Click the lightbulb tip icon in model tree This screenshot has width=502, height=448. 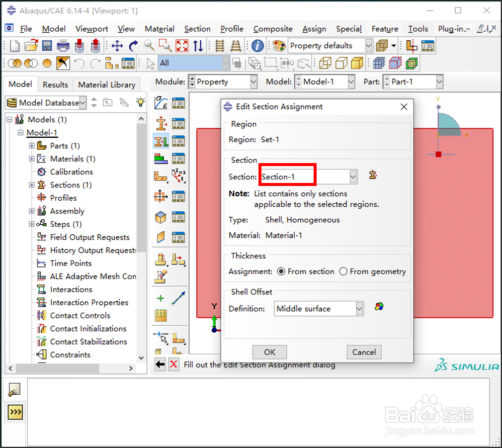pos(140,102)
